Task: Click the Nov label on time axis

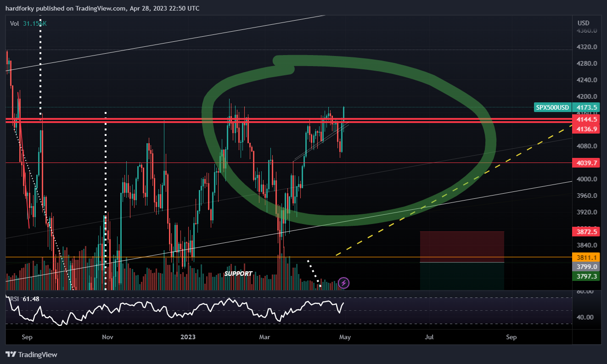Action: [x=107, y=337]
